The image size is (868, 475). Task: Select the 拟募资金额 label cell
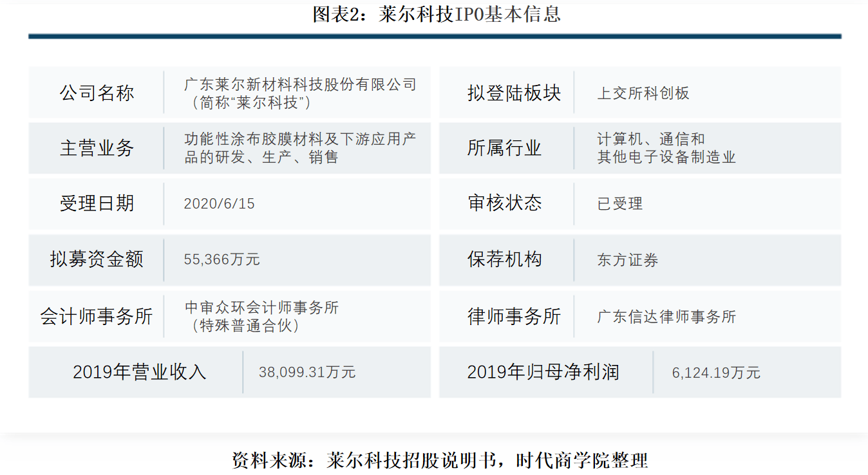tap(97, 259)
